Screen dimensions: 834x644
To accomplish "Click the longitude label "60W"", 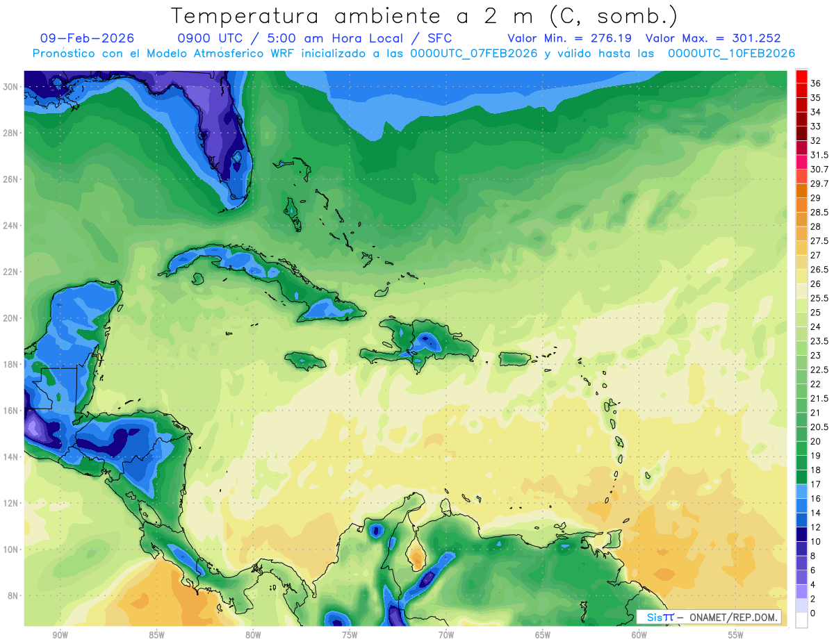I will pos(639,635).
